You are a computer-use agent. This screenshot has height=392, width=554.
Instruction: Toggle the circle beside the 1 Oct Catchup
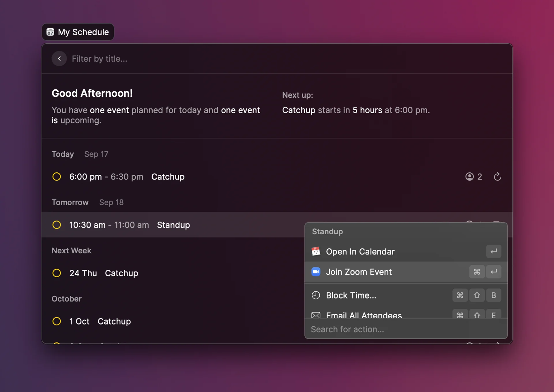(57, 321)
